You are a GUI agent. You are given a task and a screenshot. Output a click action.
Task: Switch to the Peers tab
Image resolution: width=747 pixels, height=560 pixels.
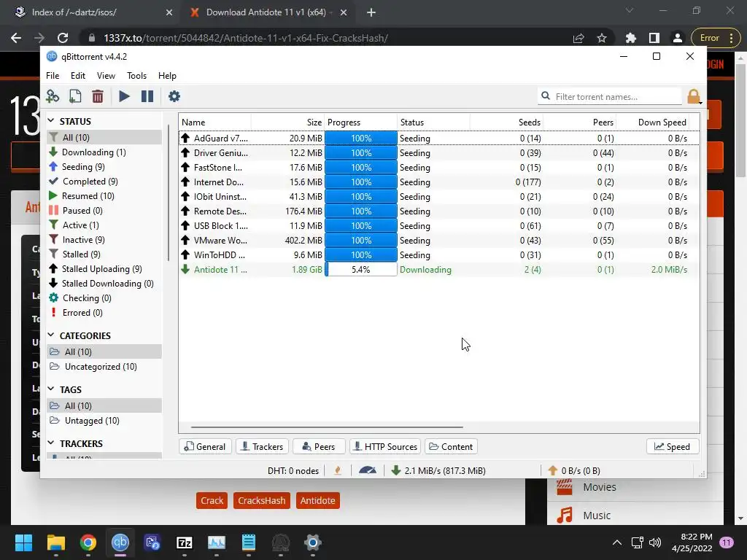click(x=319, y=447)
